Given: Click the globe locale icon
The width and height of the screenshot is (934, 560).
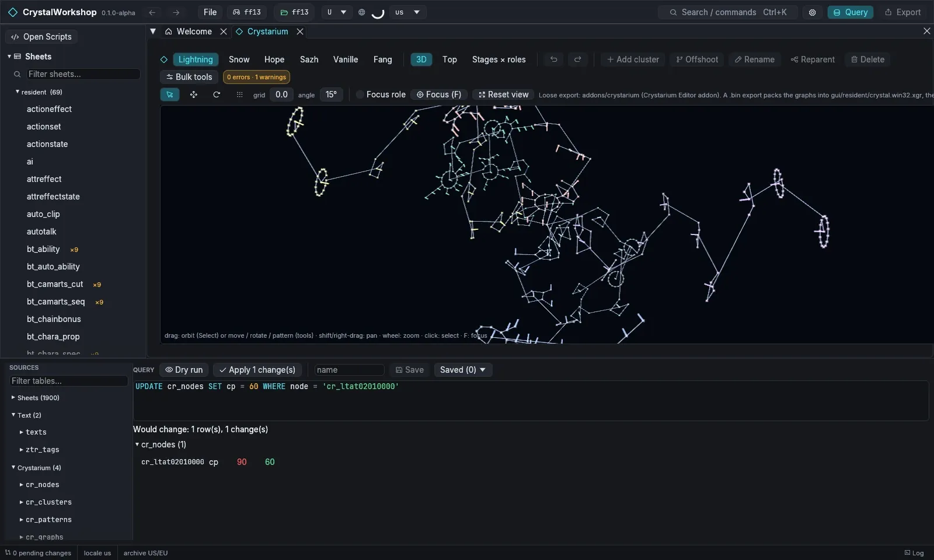Looking at the screenshot, I should click(x=361, y=12).
